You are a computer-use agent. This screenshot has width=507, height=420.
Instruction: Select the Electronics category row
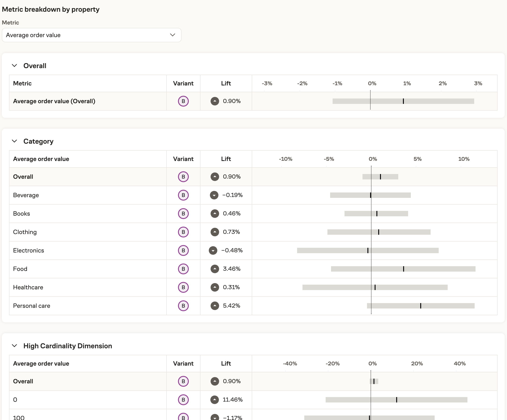[29, 250]
